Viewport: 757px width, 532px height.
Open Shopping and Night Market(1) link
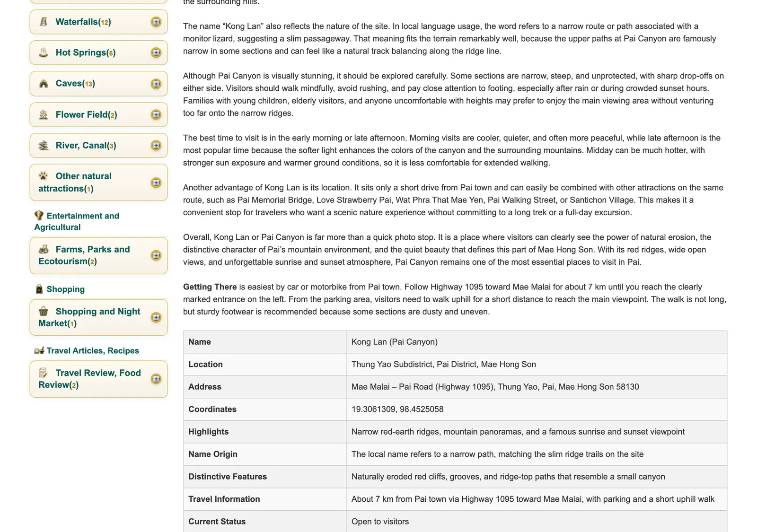[x=89, y=317]
